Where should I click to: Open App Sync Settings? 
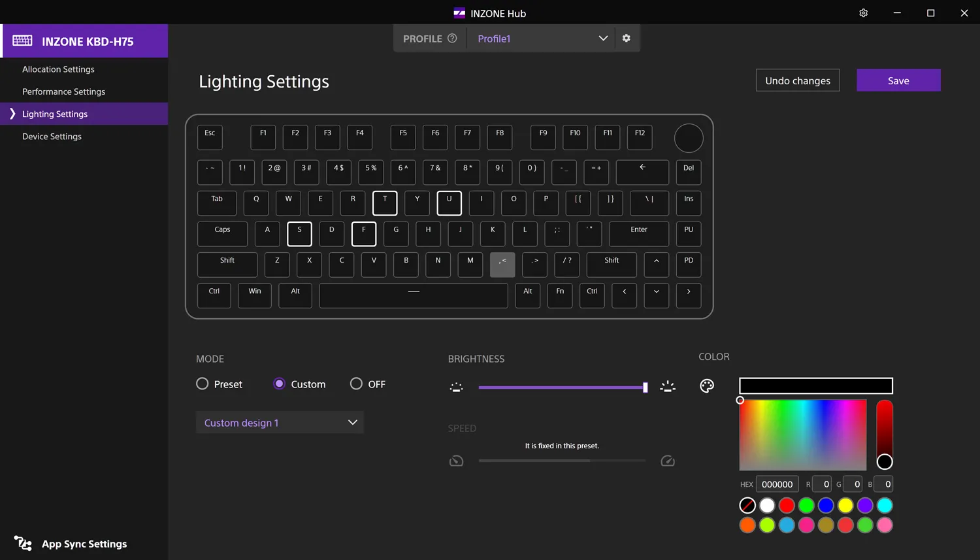click(x=84, y=544)
